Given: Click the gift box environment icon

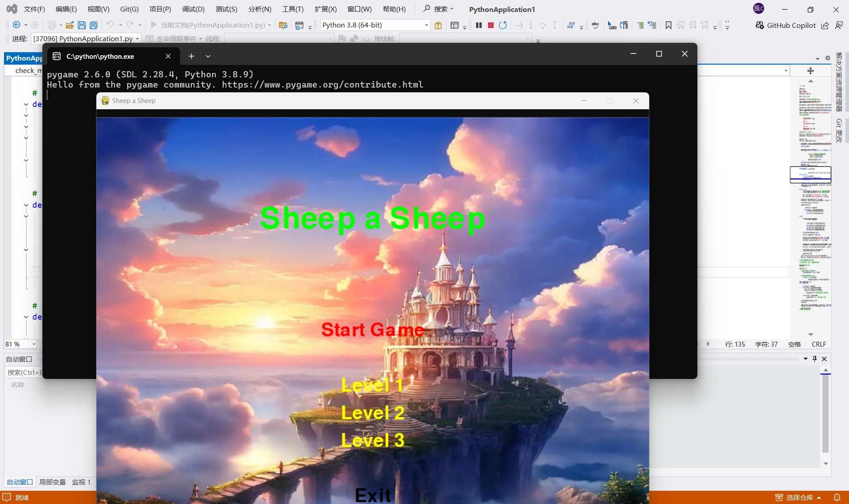Looking at the screenshot, I should (438, 25).
